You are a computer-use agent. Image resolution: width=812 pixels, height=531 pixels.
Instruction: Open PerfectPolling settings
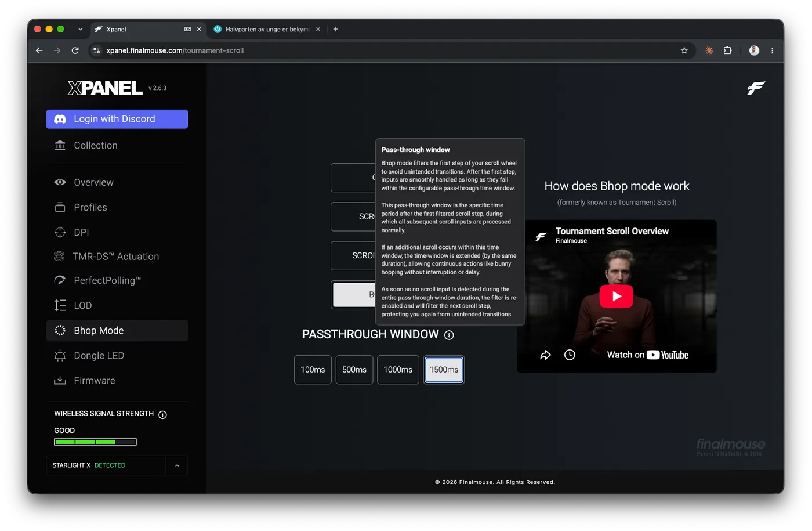pos(117,280)
